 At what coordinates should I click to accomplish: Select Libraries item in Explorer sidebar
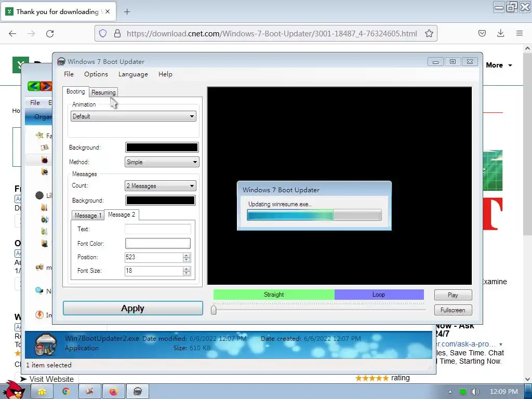click(x=39, y=195)
